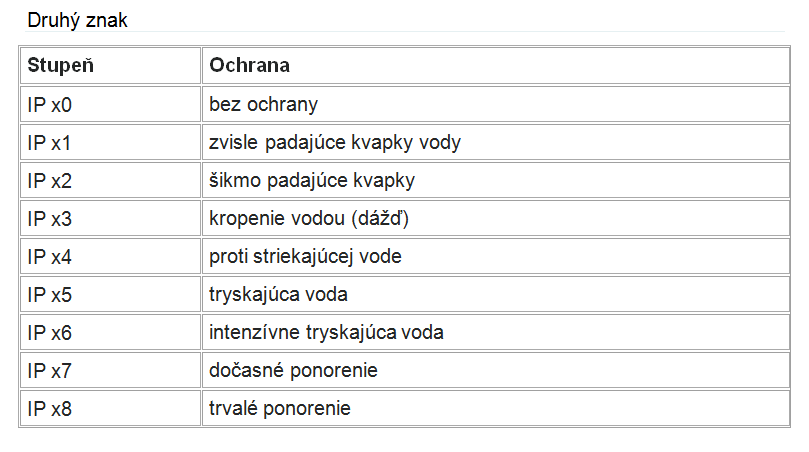Viewport: 809px width, 452px height.
Task: Select "proti striekajúcej vode" cell
Action: [x=305, y=256]
